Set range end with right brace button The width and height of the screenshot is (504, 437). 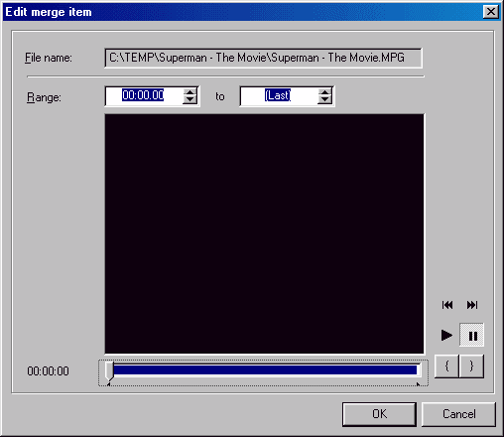pyautogui.click(x=471, y=365)
